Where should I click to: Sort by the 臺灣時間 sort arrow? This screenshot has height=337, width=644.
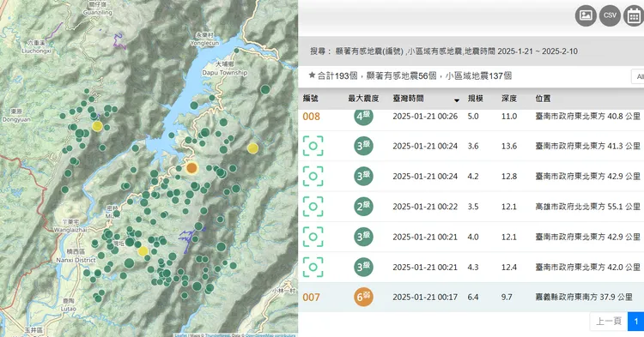click(456, 100)
